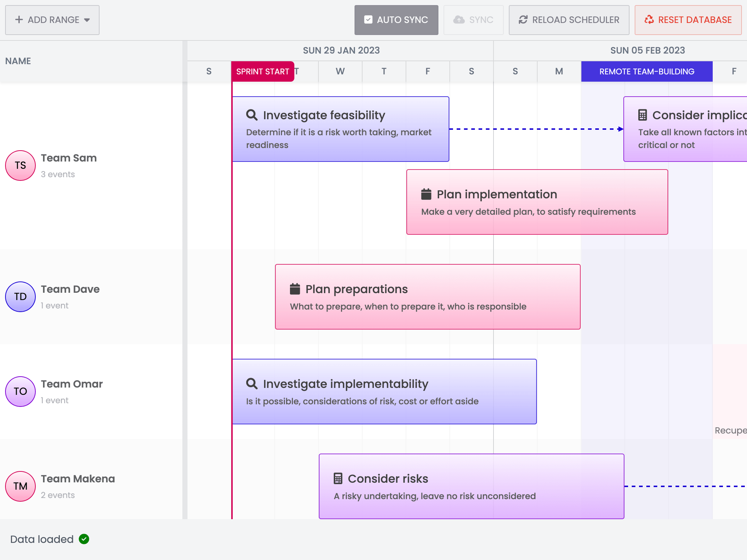This screenshot has width=747, height=560.
Task: Toggle the Auto Sync checkbox
Action: (x=368, y=20)
